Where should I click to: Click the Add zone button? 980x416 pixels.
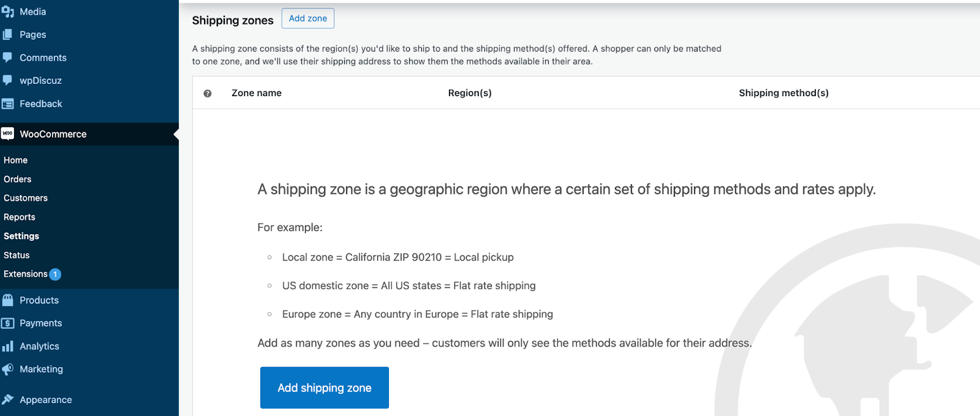coord(307,18)
